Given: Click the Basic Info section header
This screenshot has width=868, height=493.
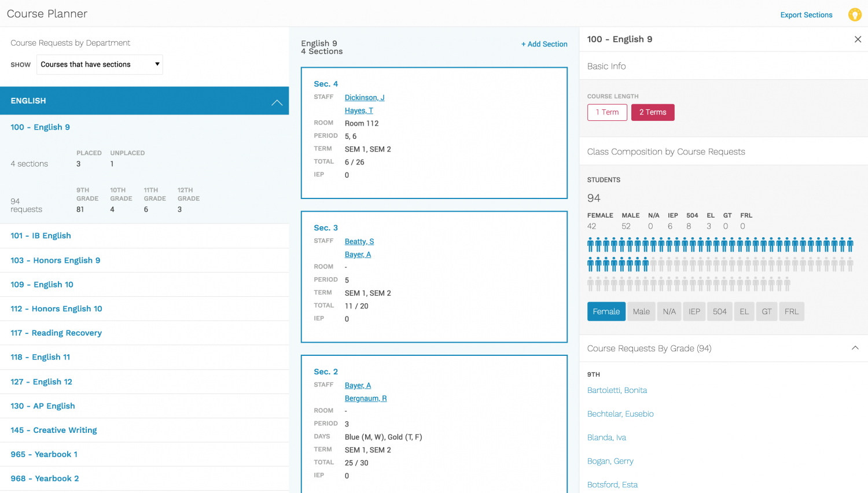Looking at the screenshot, I should click(606, 66).
